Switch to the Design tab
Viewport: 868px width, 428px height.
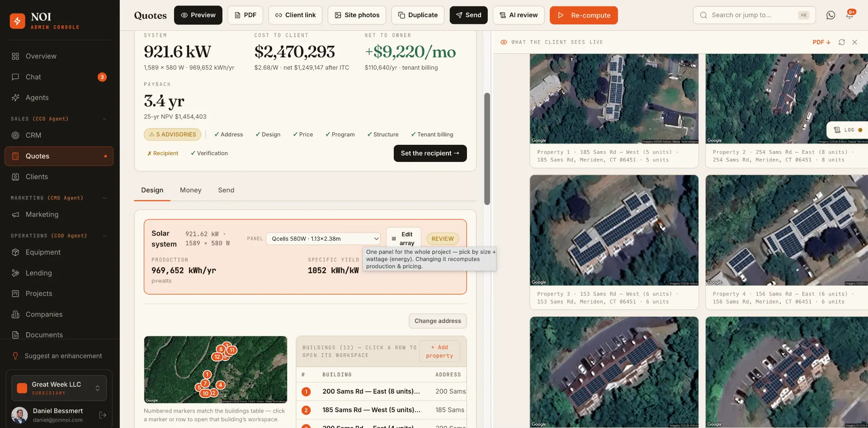[152, 190]
